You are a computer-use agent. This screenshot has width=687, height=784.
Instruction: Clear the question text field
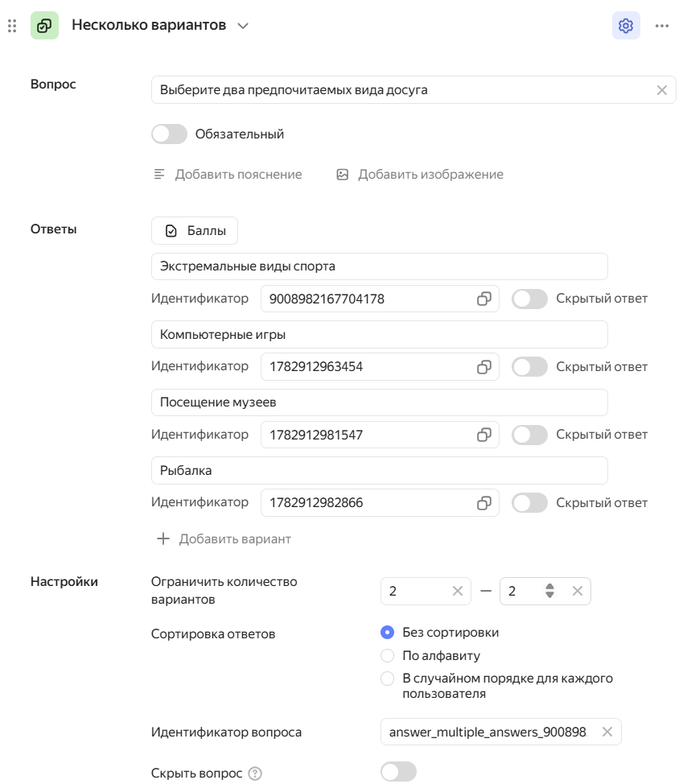(x=661, y=90)
